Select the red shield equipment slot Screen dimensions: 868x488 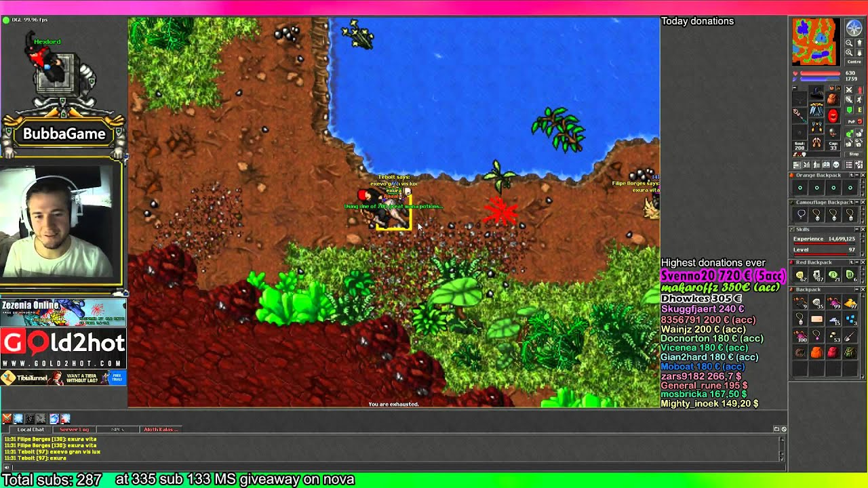(833, 115)
